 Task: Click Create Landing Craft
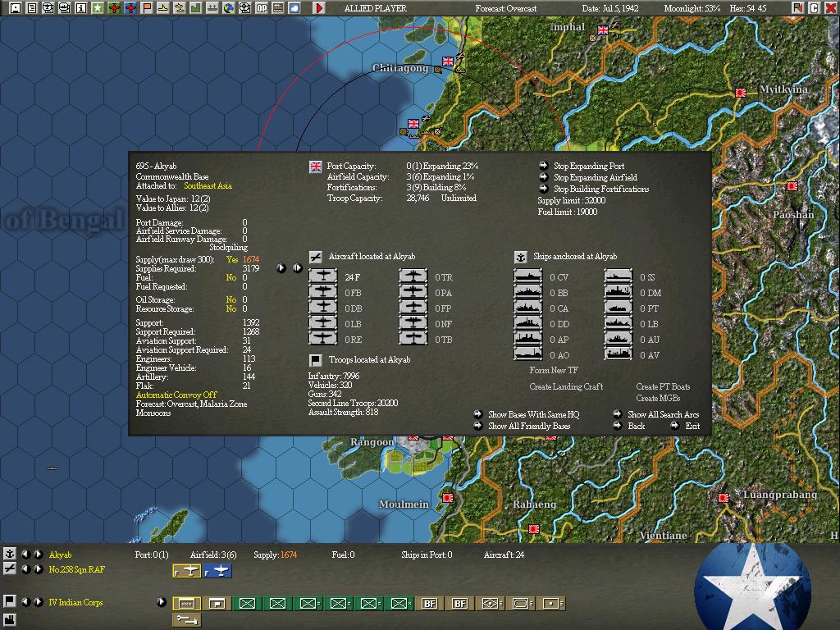coord(566,386)
